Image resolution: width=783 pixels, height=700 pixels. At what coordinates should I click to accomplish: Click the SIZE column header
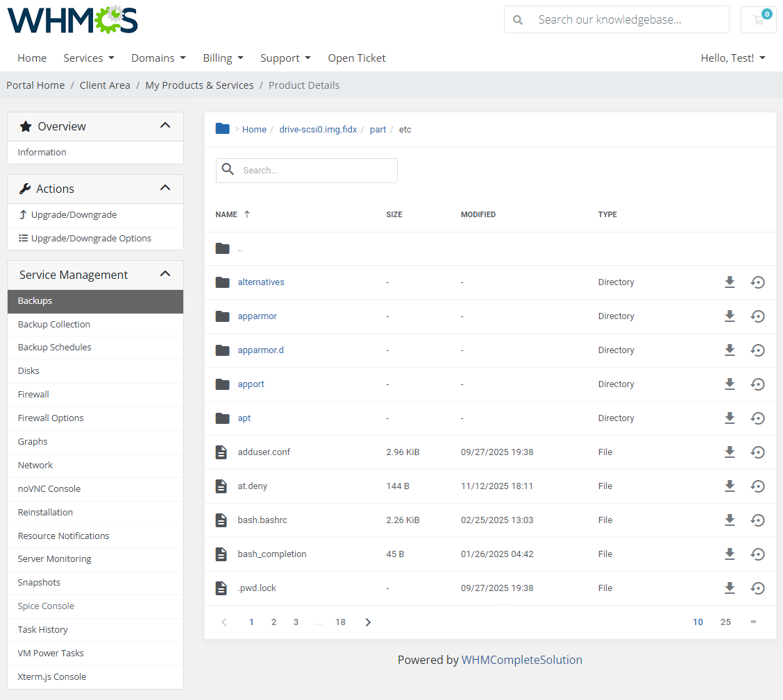(x=394, y=214)
